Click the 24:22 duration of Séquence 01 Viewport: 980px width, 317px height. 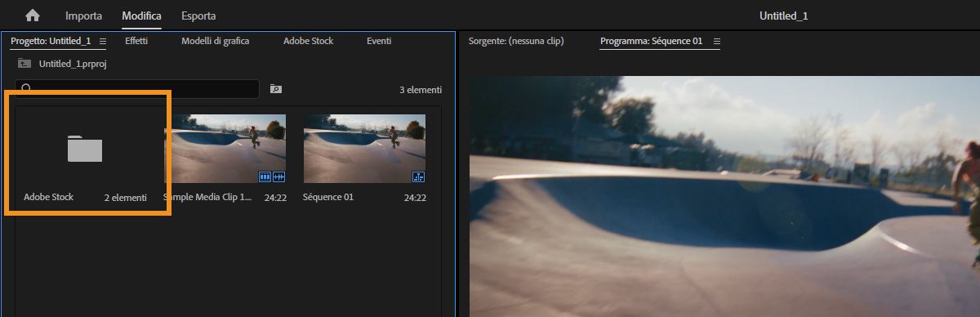(415, 197)
